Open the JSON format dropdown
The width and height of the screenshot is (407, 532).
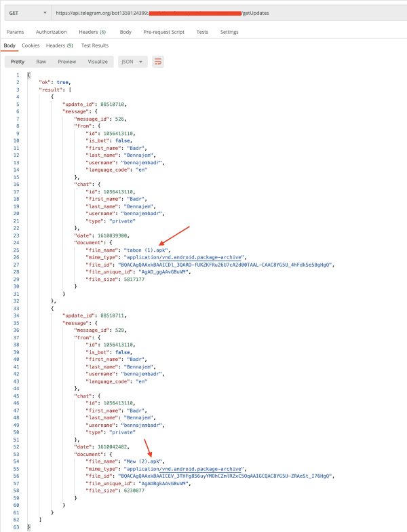click(133, 62)
